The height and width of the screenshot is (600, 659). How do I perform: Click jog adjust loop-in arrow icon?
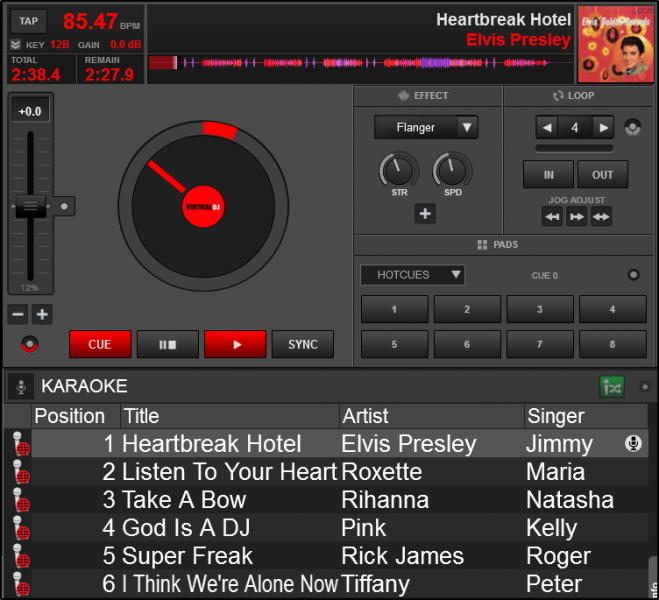[552, 217]
